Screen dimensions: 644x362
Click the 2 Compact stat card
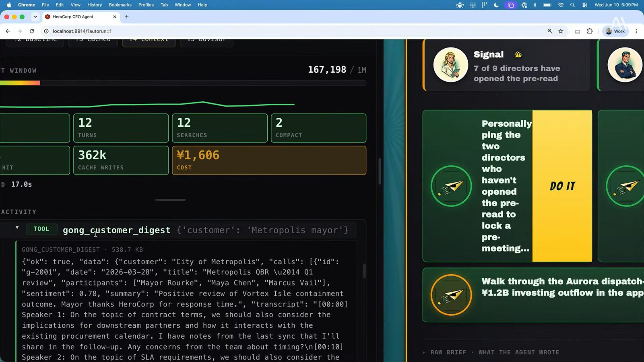[318, 128]
